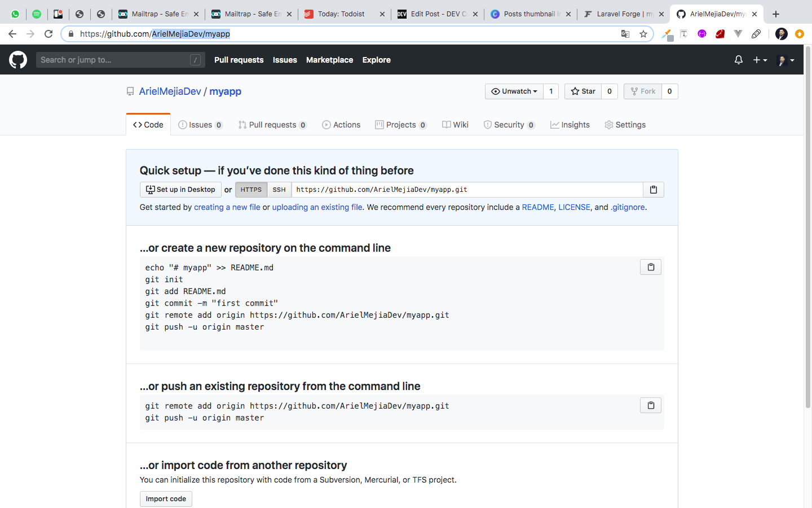Image resolution: width=812 pixels, height=508 pixels.
Task: Open the README recommendation link
Action: [x=538, y=207]
